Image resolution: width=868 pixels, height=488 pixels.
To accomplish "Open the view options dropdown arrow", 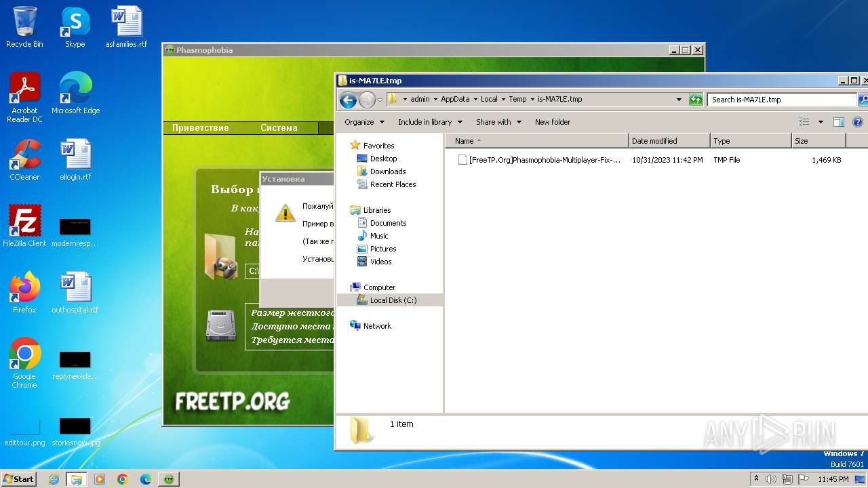I will pos(821,122).
